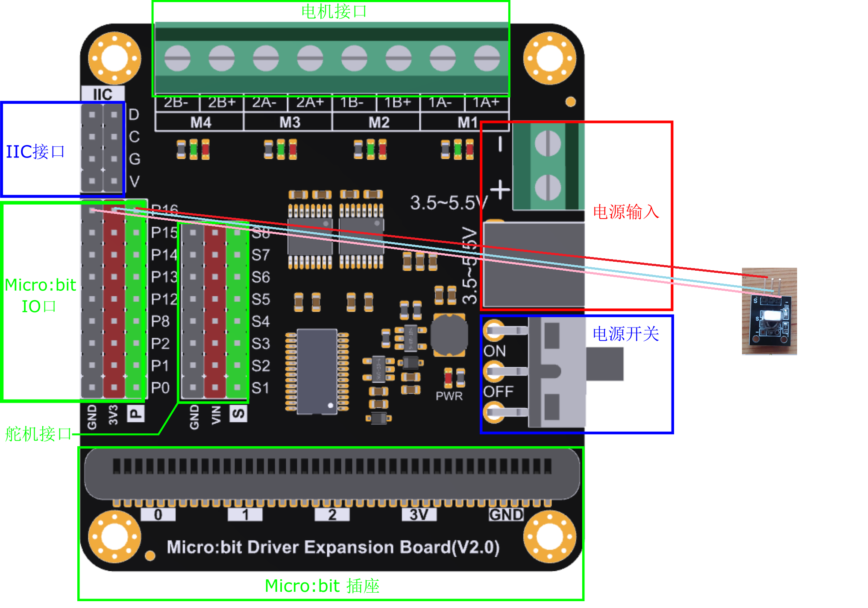Viewport: 868px width, 608px height.
Task: Select the M2 motor label
Action: coord(379,123)
